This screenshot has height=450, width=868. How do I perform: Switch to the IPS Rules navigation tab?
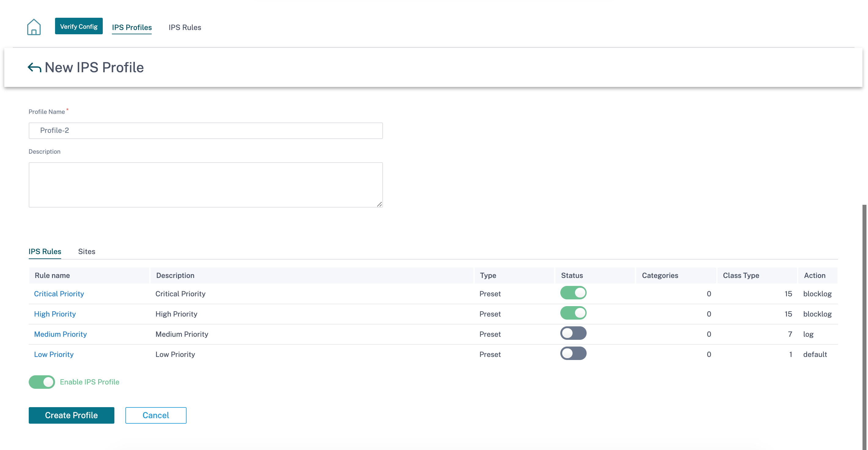tap(185, 27)
